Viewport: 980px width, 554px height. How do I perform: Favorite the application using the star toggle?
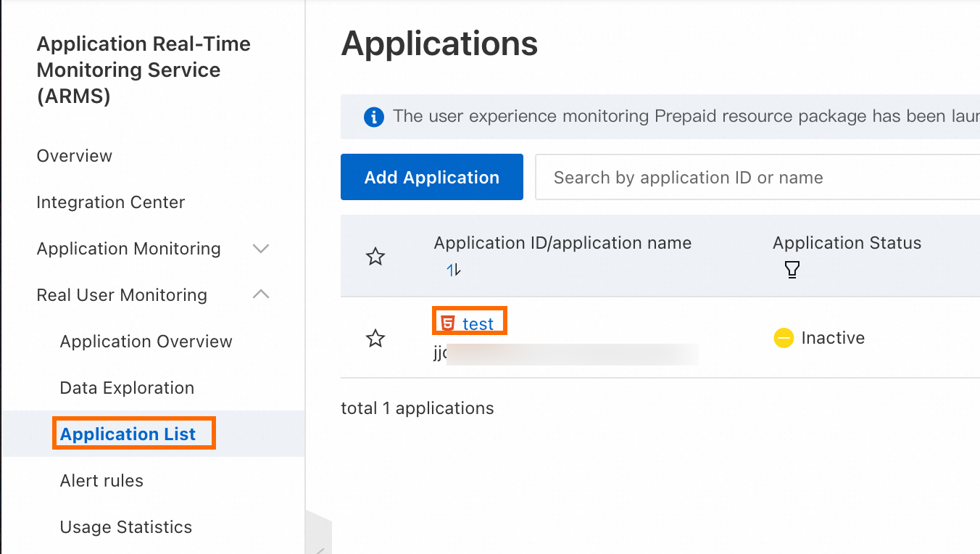point(375,338)
